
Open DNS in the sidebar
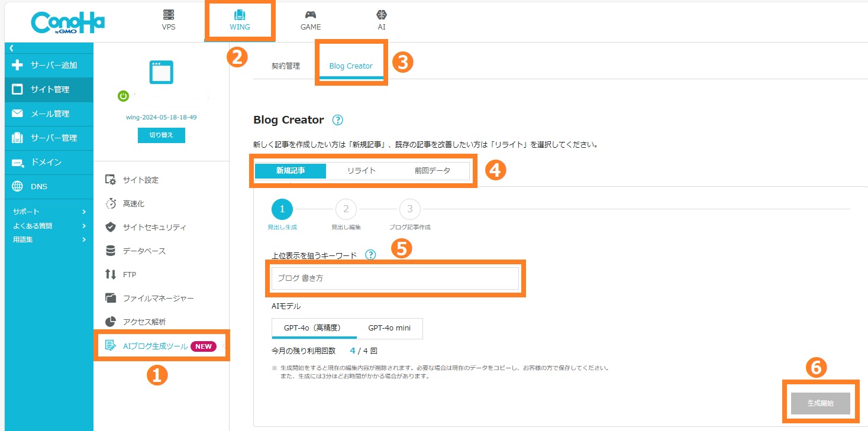coord(49,186)
